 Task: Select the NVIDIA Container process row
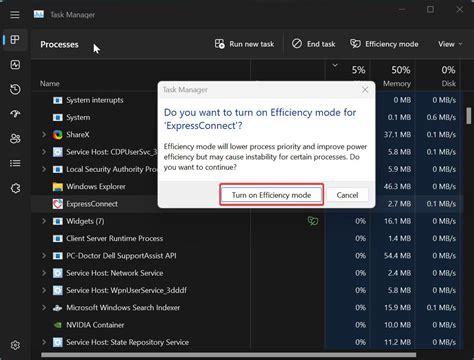(247, 325)
